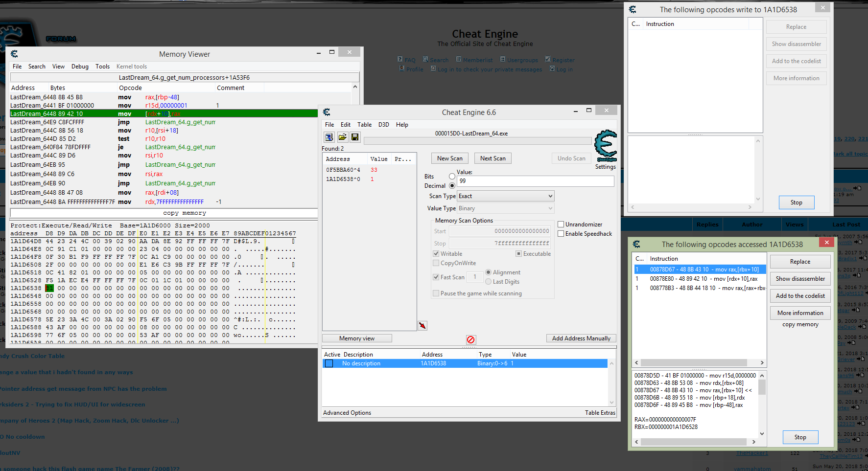This screenshot has width=868, height=471.
Task: Open the View menu in Memory Viewer
Action: point(58,67)
